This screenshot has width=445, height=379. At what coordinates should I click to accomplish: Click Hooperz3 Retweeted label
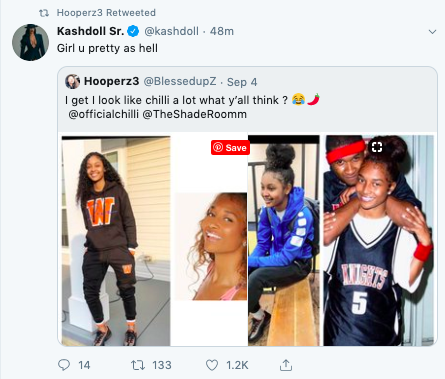pos(106,13)
